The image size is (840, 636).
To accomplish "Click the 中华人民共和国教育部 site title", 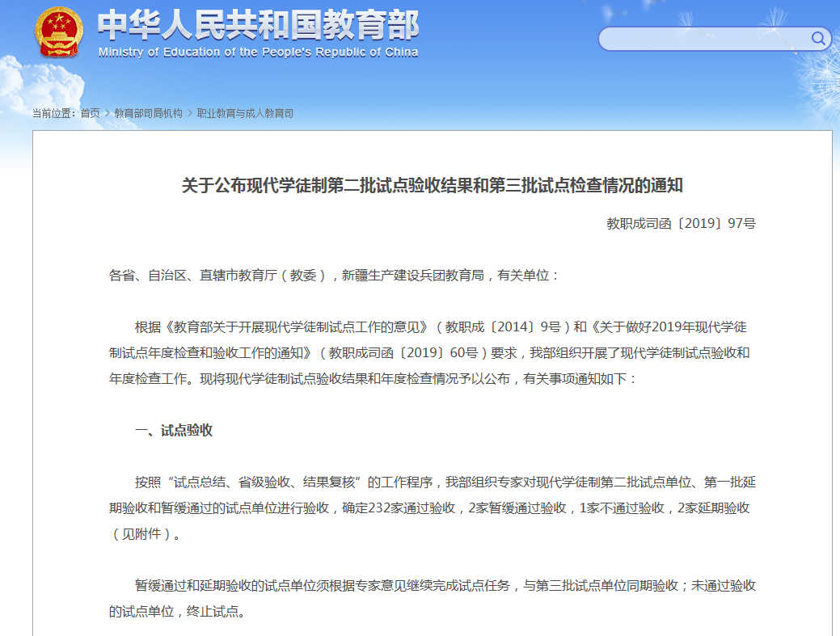I will tap(258, 25).
